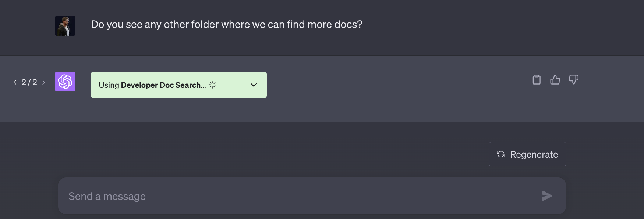Screen dimensions: 644x219
Task: Click the paper-plane send icon
Action: click(547, 196)
